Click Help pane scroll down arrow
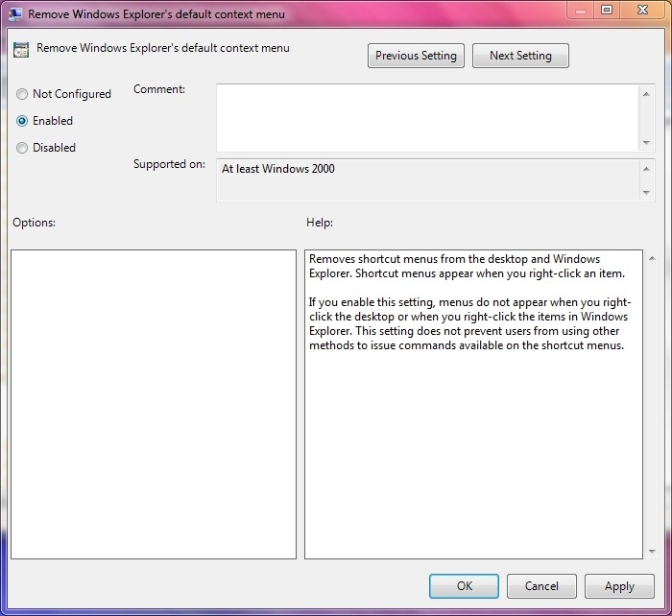The width and height of the screenshot is (672, 616). (652, 552)
